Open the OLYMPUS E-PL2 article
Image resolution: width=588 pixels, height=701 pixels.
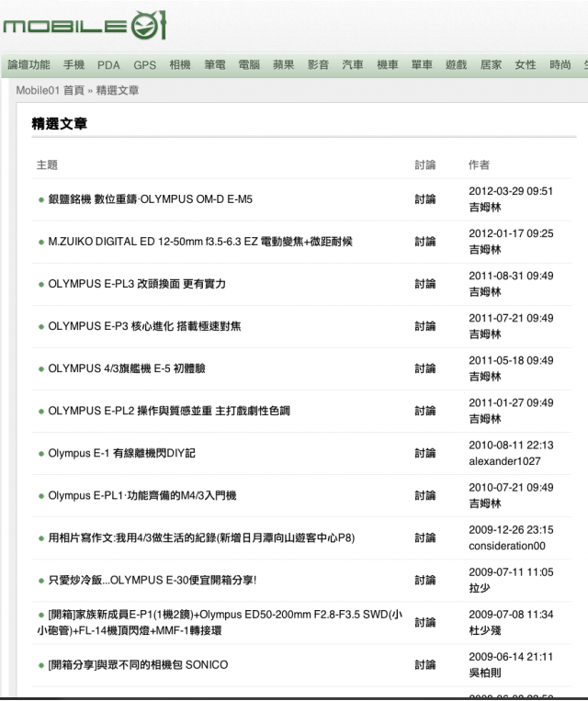pyautogui.click(x=169, y=411)
